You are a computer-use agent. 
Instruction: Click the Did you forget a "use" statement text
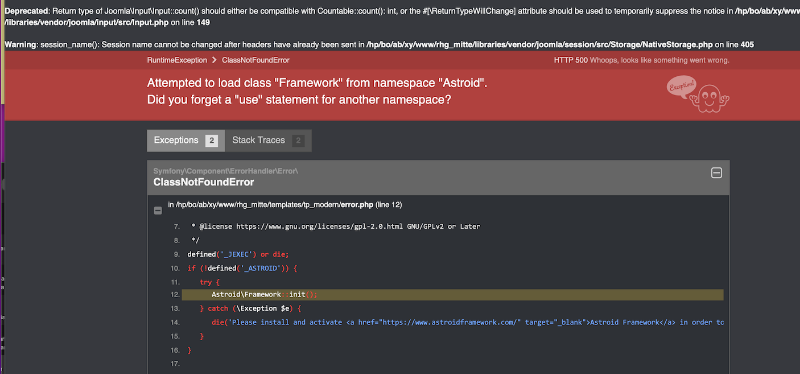point(299,100)
